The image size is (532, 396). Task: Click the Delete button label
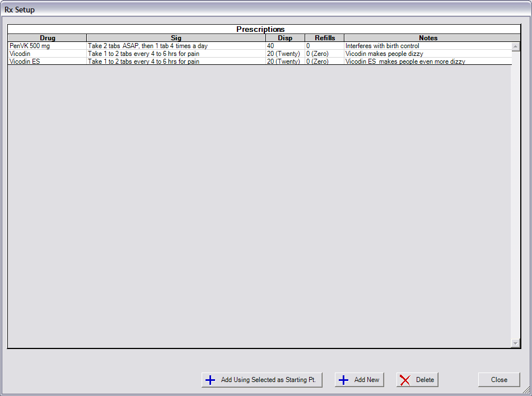click(x=425, y=380)
